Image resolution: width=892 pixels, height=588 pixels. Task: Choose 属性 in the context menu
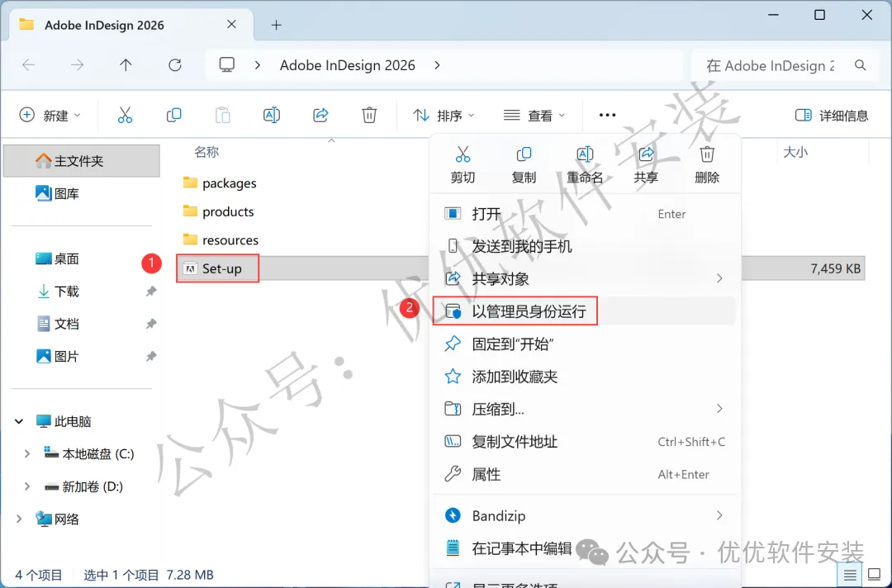coord(584,474)
